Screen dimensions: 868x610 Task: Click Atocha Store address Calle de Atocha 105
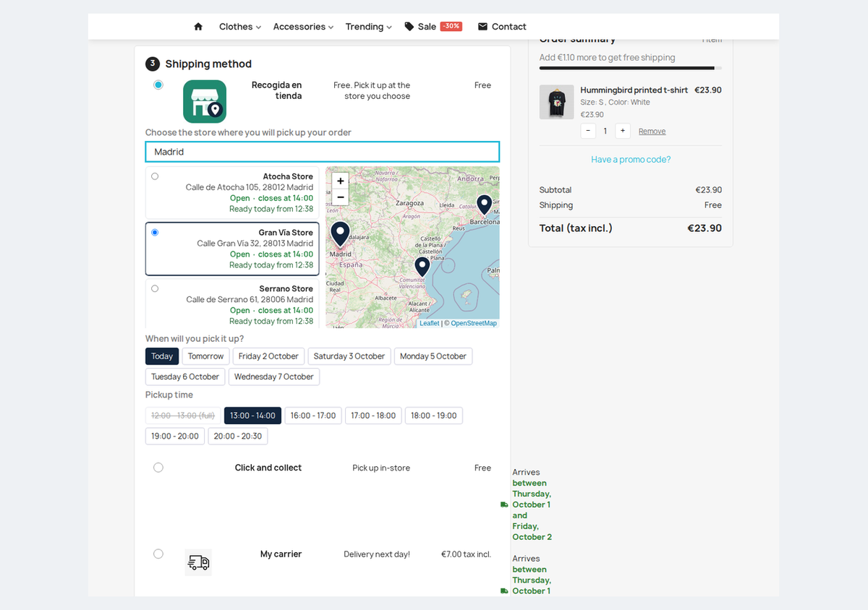(250, 187)
